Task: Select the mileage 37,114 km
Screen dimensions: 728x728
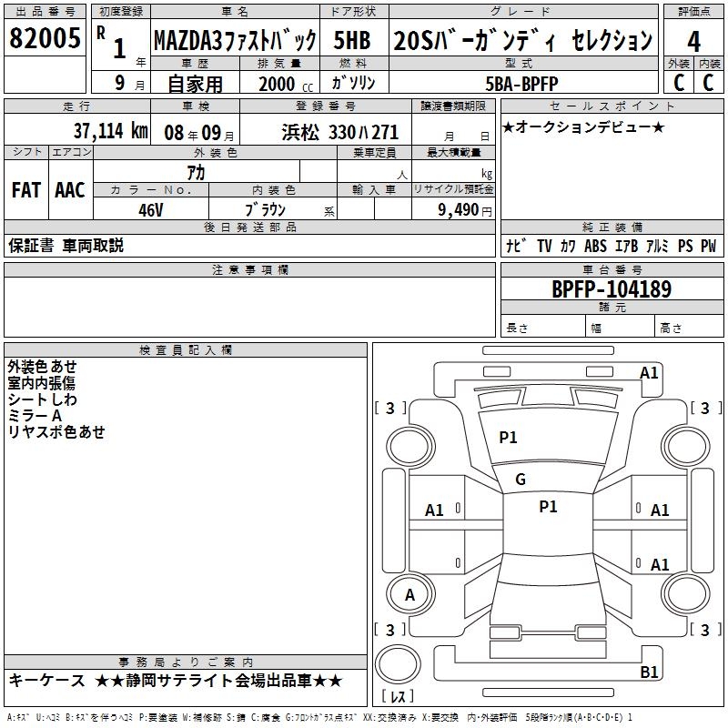Action: tap(110, 131)
